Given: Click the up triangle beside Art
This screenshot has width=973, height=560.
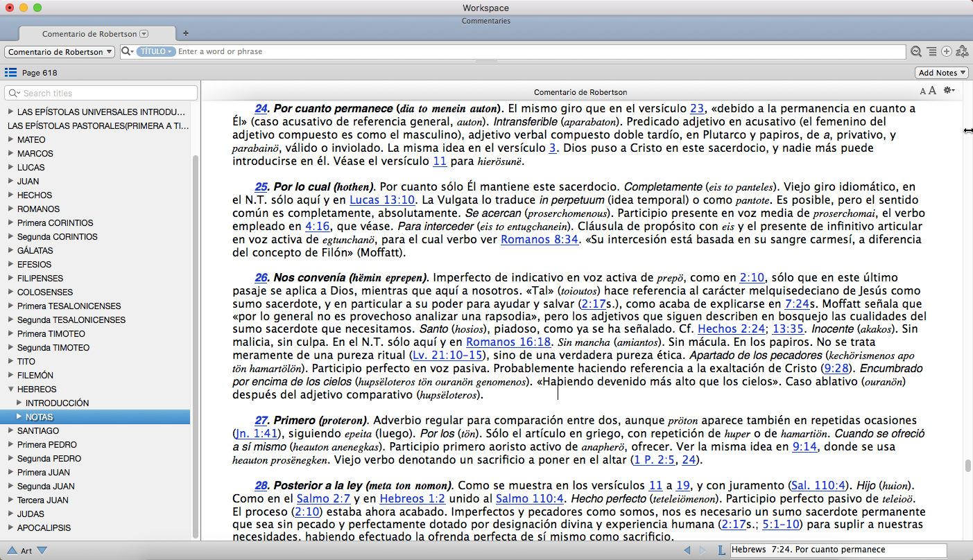Looking at the screenshot, I should [11, 551].
